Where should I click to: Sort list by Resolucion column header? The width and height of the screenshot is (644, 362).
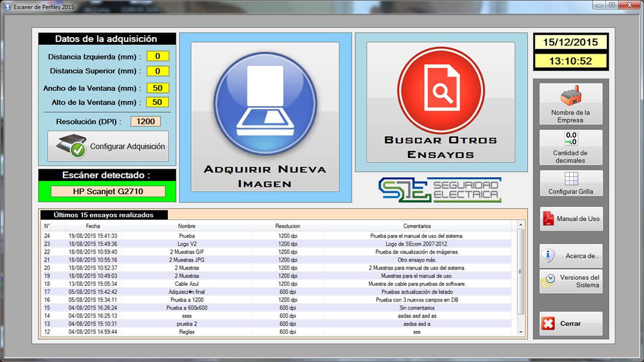(288, 226)
